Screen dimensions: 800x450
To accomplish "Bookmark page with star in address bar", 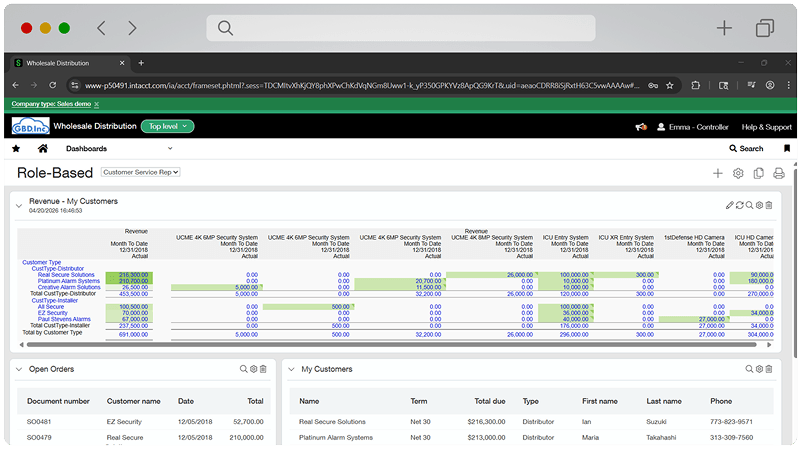I will point(670,85).
